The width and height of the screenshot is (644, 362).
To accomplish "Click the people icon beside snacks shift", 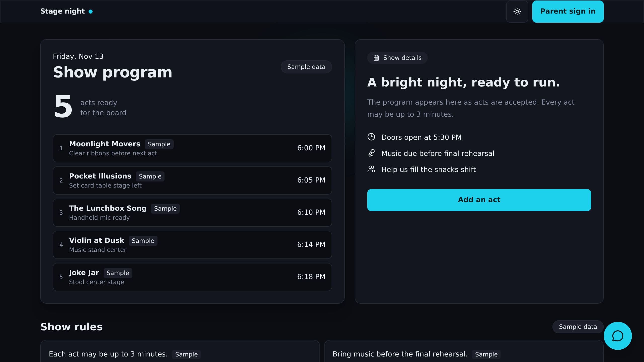I will coord(371,169).
